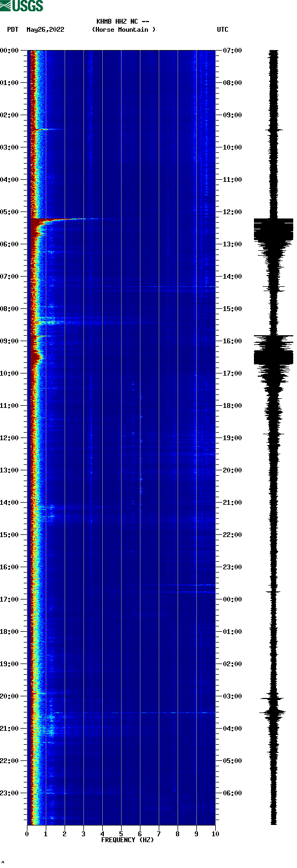Click the 08:00 PDT time label
Viewport: 297px width, 868px height.
click(x=10, y=309)
